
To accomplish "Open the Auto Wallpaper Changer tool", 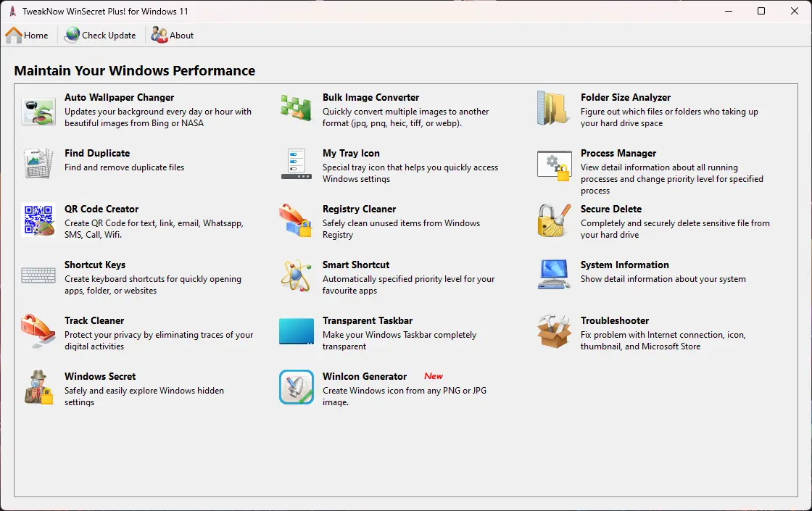I will 119,97.
